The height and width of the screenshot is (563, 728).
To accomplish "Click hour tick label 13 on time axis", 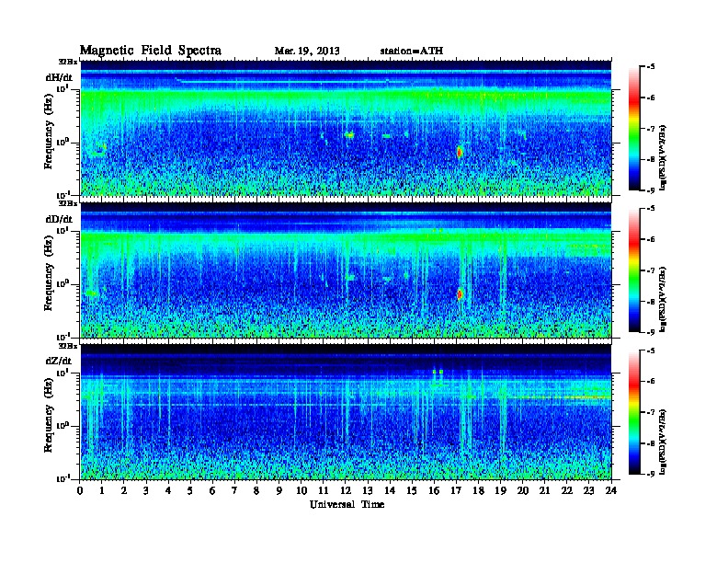I will tap(368, 490).
